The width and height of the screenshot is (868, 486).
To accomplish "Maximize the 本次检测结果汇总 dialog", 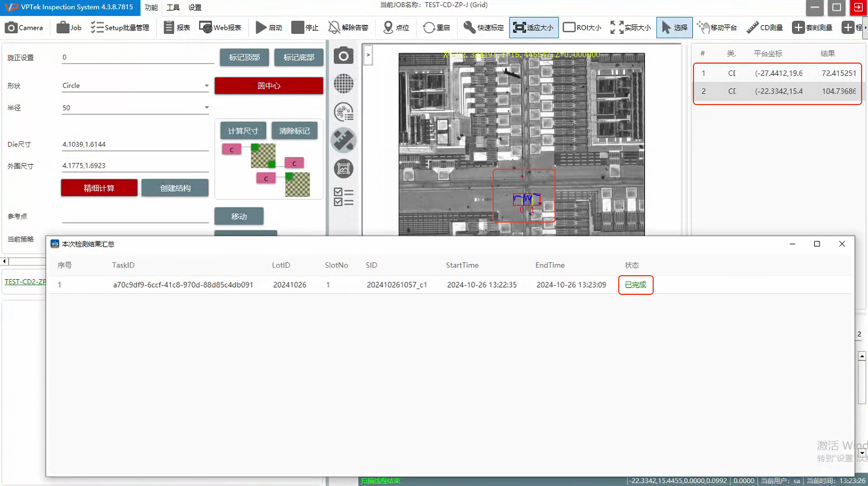I will pos(817,244).
